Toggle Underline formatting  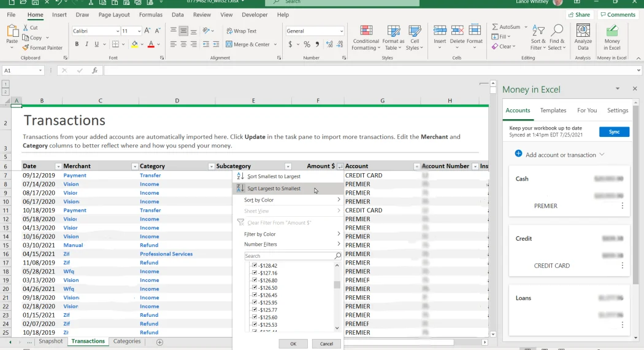click(96, 44)
